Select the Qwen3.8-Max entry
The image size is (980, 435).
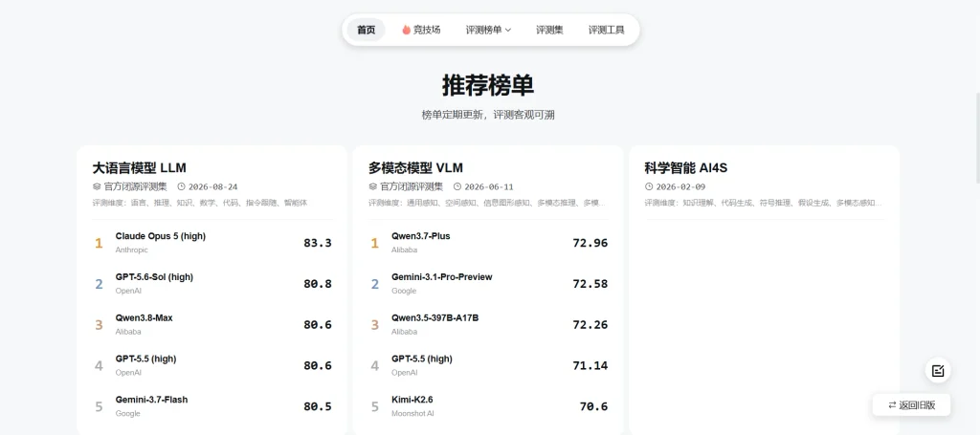point(212,324)
